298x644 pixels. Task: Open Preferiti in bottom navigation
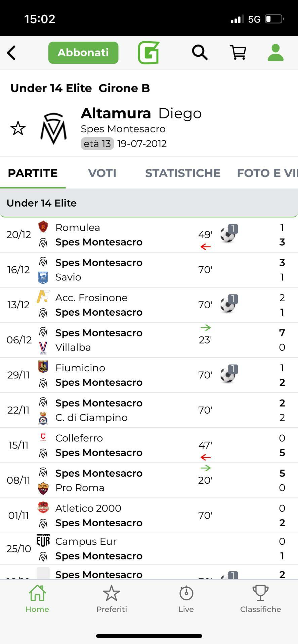pyautogui.click(x=112, y=599)
